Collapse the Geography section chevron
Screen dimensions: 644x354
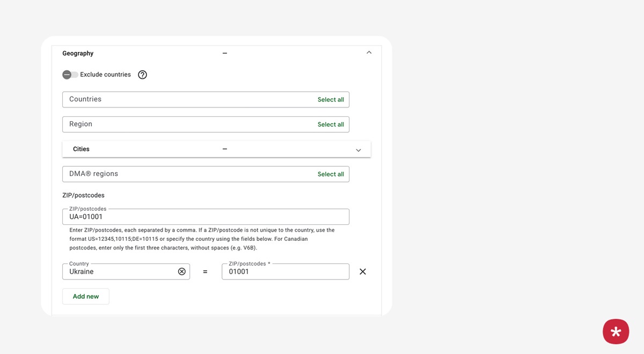[x=369, y=53]
